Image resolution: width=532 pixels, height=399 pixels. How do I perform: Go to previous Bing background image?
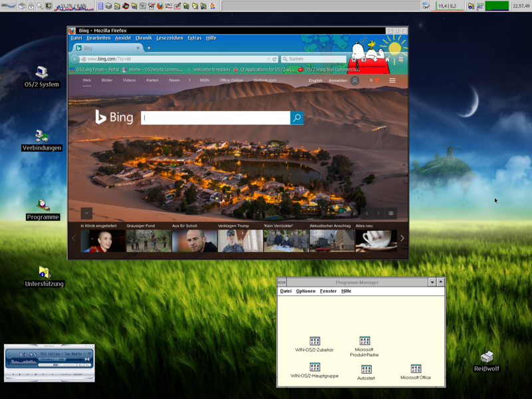pyautogui.click(x=367, y=213)
